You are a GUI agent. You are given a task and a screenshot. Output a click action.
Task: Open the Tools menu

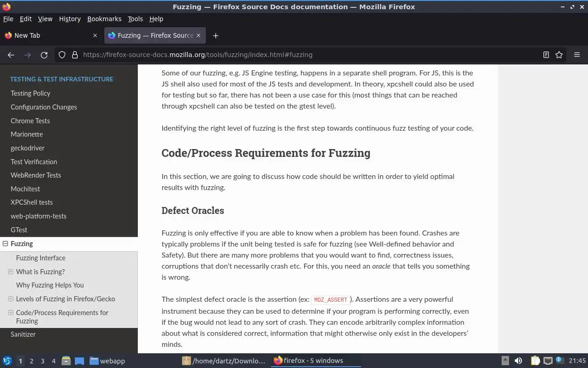135,19
